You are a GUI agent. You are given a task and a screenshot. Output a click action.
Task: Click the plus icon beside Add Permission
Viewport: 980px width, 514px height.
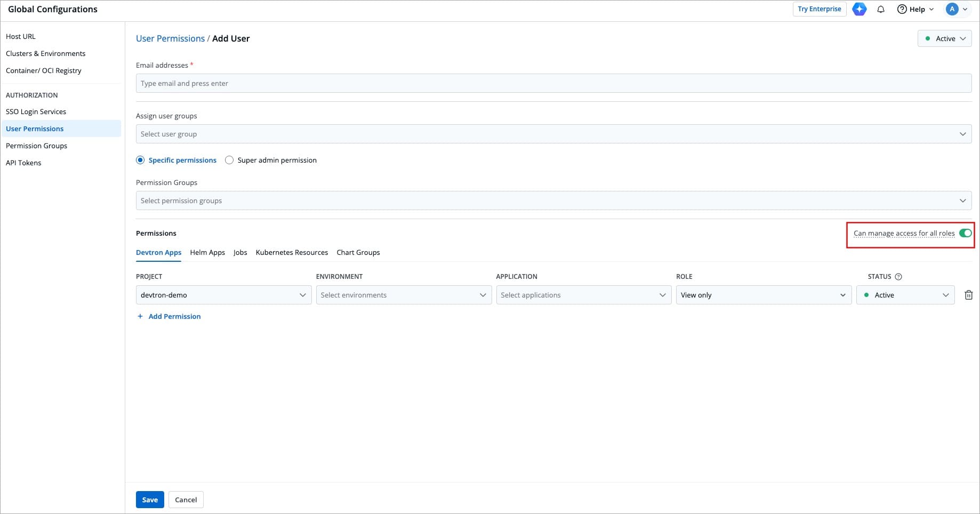click(140, 316)
